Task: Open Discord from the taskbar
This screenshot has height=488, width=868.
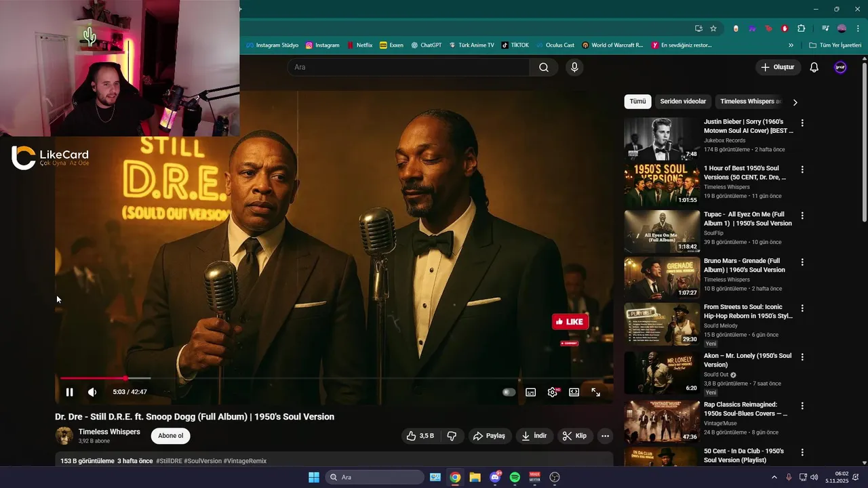Action: point(495,477)
